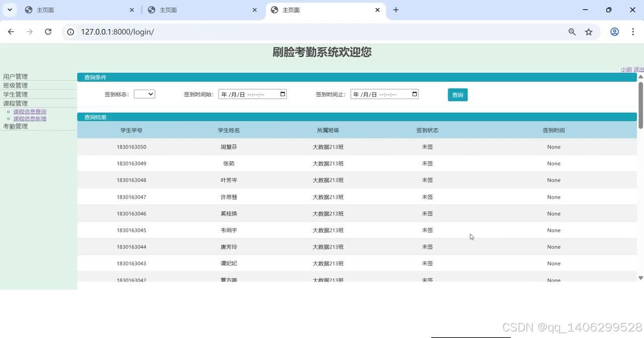Expand the 课程管理 sidebar section
This screenshot has width=644, height=338.
15,103
